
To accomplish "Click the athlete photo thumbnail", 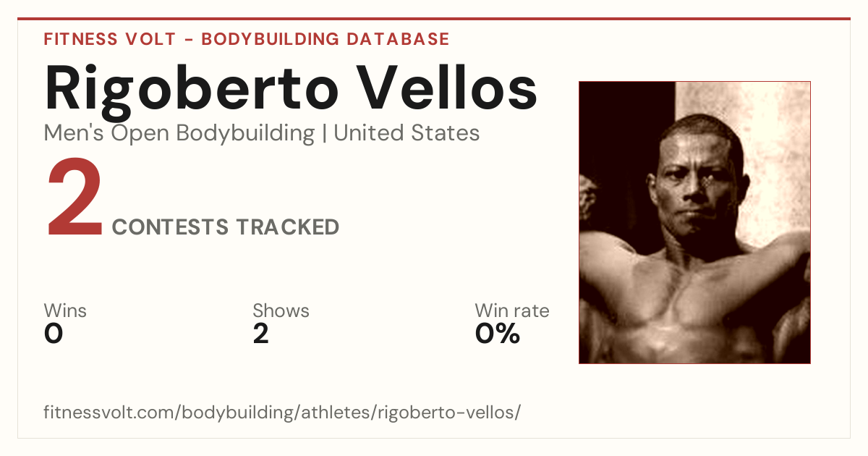I will pos(694,222).
